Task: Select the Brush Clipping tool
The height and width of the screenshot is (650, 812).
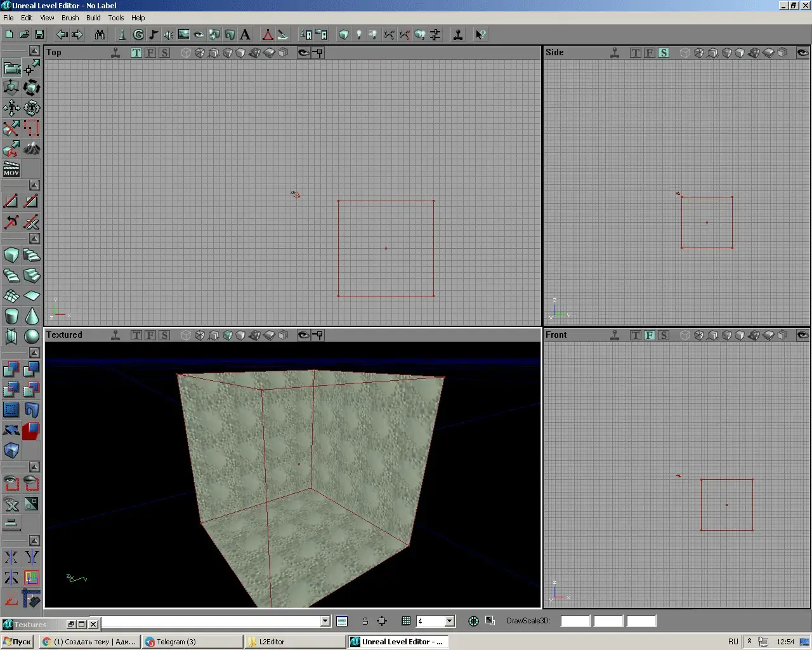Action: [x=11, y=128]
